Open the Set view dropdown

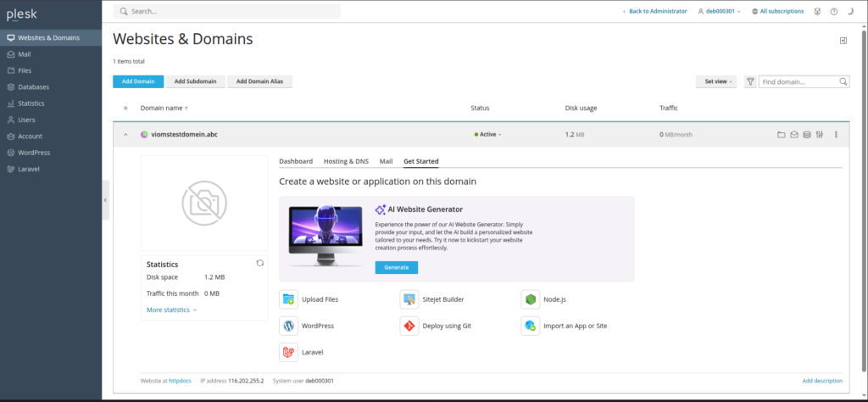[716, 82]
